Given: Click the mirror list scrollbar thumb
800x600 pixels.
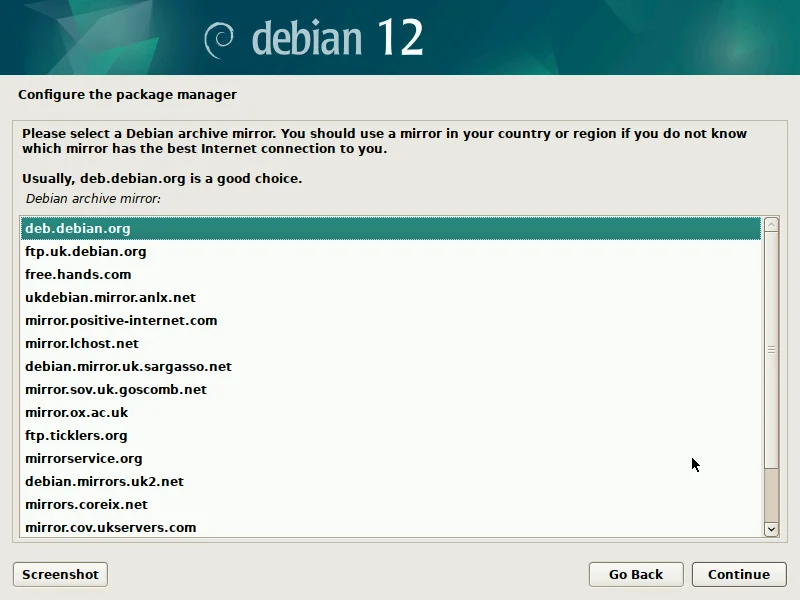Looking at the screenshot, I should pos(771,349).
